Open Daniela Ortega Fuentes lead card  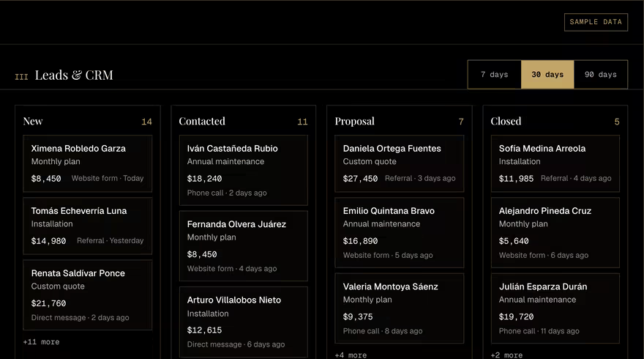coord(400,163)
